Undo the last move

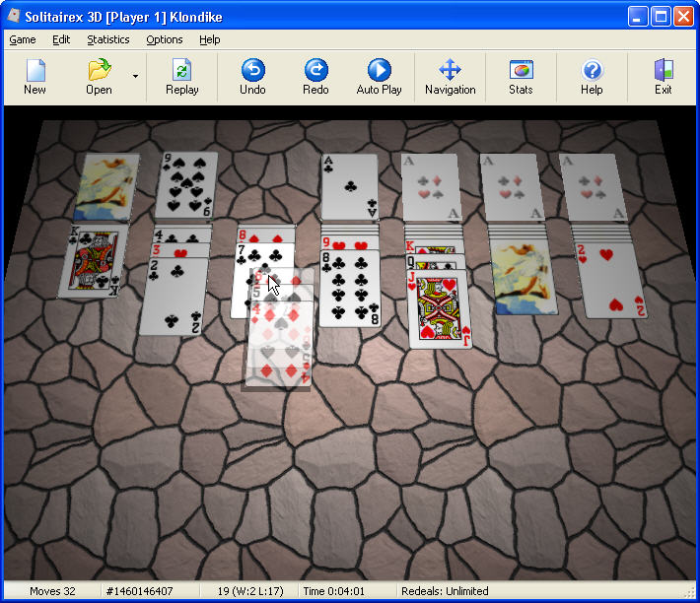(252, 77)
